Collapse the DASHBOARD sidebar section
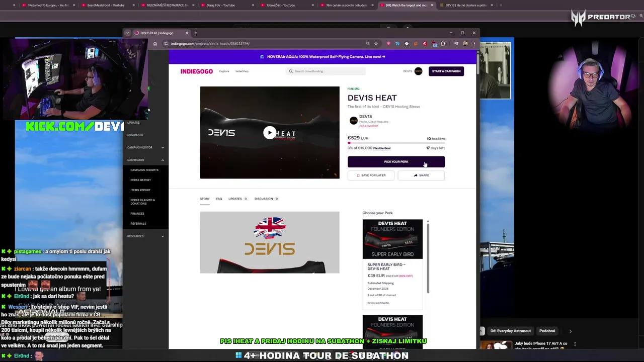The image size is (644, 362). pos(145,160)
